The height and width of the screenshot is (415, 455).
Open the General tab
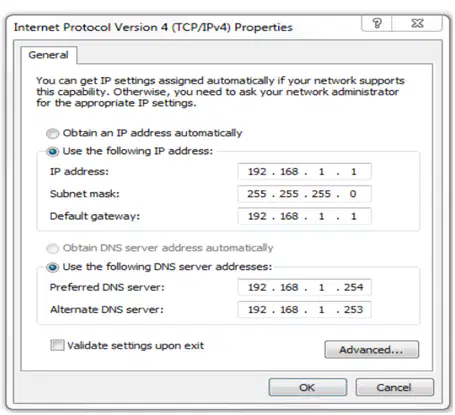click(x=49, y=55)
